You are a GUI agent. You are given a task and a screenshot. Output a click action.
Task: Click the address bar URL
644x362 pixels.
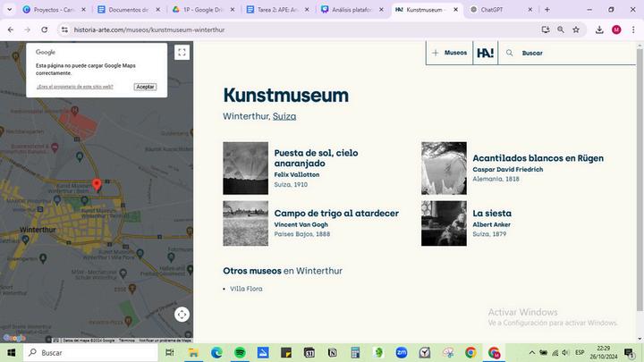click(149, 29)
